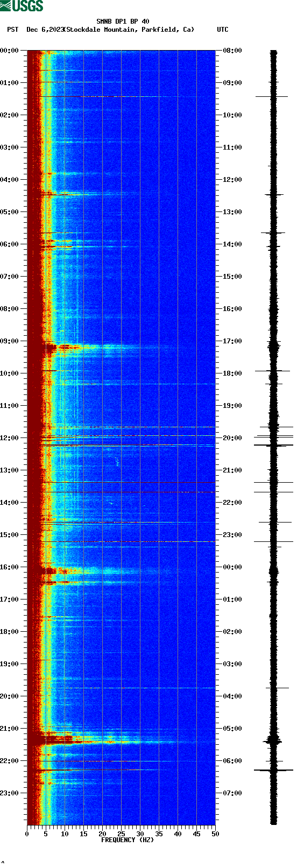Click the 04:00 label on PST axis
The width and height of the screenshot is (297, 868).
click(10, 180)
